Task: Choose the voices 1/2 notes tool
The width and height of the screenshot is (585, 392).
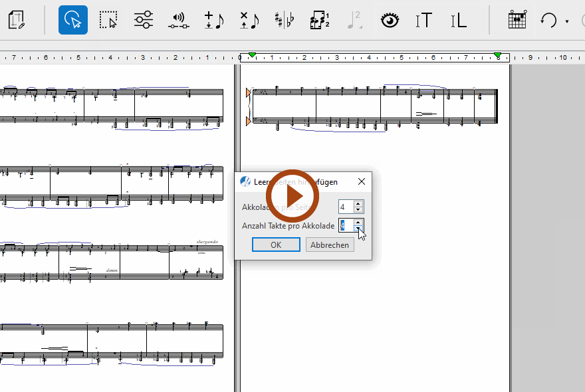Action: [320, 20]
